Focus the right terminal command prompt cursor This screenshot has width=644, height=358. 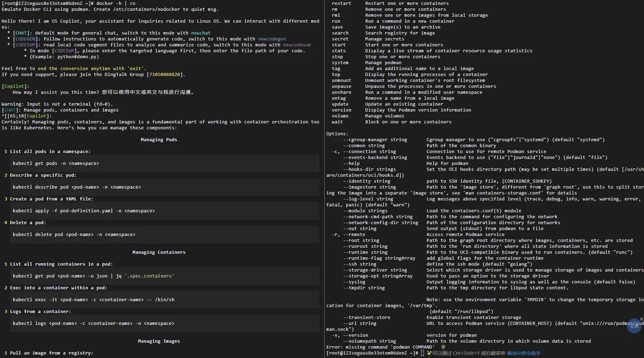[x=422, y=353]
